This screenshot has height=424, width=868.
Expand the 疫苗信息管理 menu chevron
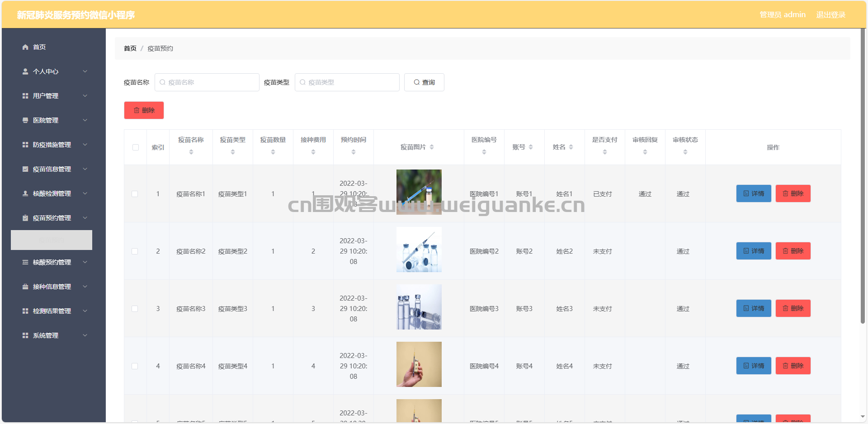click(x=85, y=169)
